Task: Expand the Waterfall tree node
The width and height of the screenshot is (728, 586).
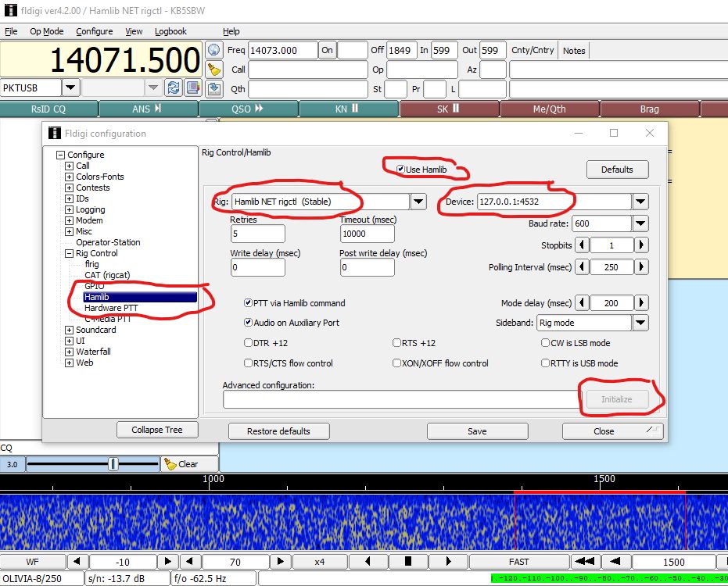Action: tap(69, 352)
